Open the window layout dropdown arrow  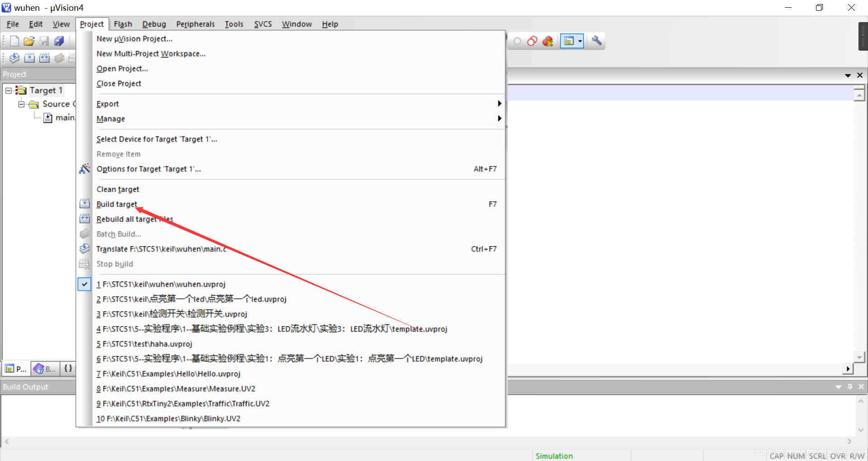click(580, 41)
